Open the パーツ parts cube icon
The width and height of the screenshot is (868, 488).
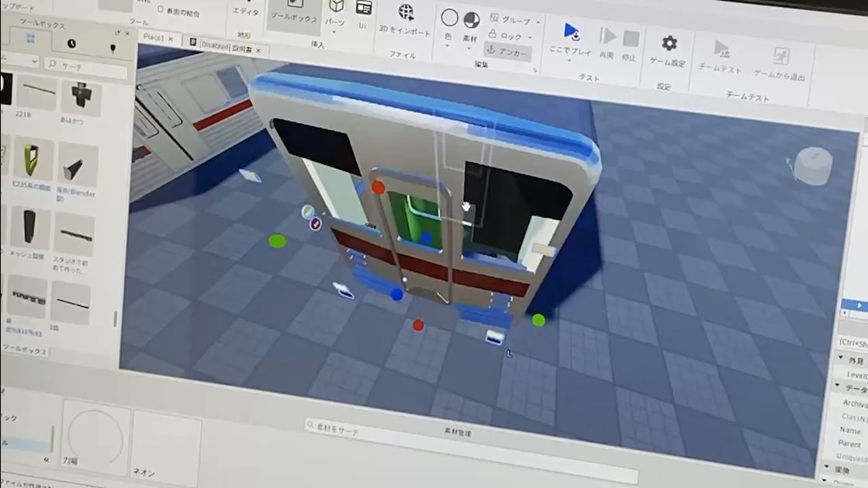click(x=336, y=6)
